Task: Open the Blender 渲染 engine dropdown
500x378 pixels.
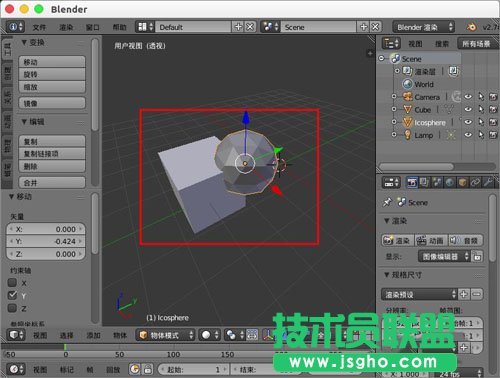Action: click(423, 27)
